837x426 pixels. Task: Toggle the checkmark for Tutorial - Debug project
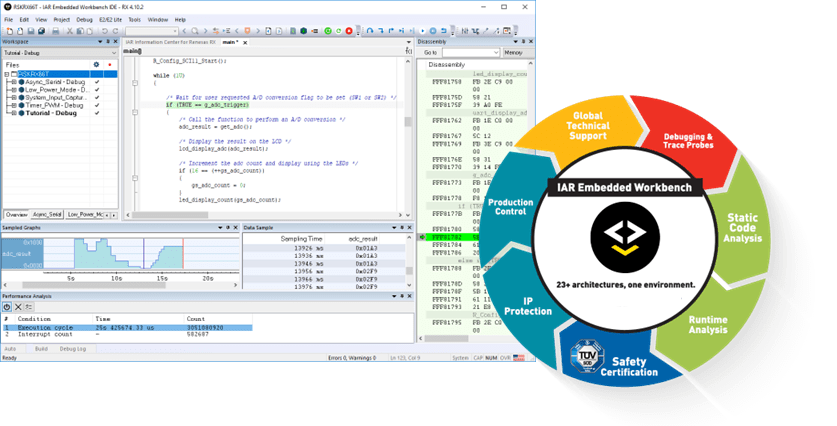97,113
